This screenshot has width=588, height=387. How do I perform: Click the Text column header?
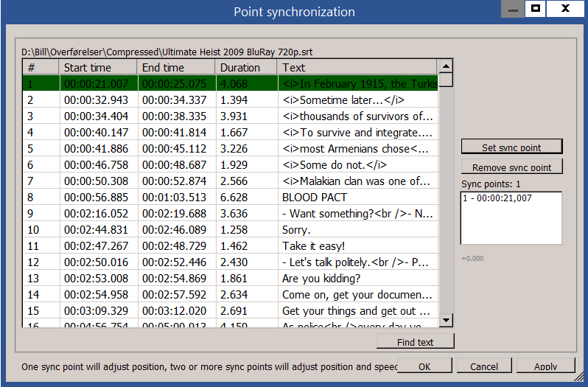[357, 68]
